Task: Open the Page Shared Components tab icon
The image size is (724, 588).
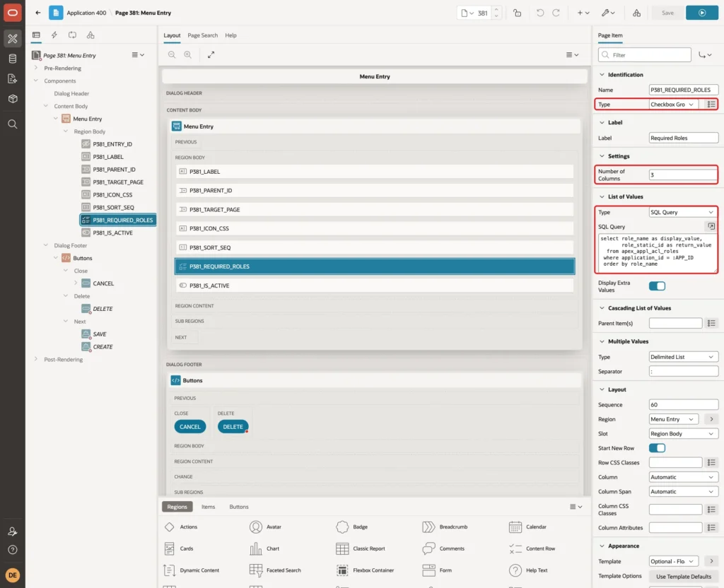Action: 90,35
